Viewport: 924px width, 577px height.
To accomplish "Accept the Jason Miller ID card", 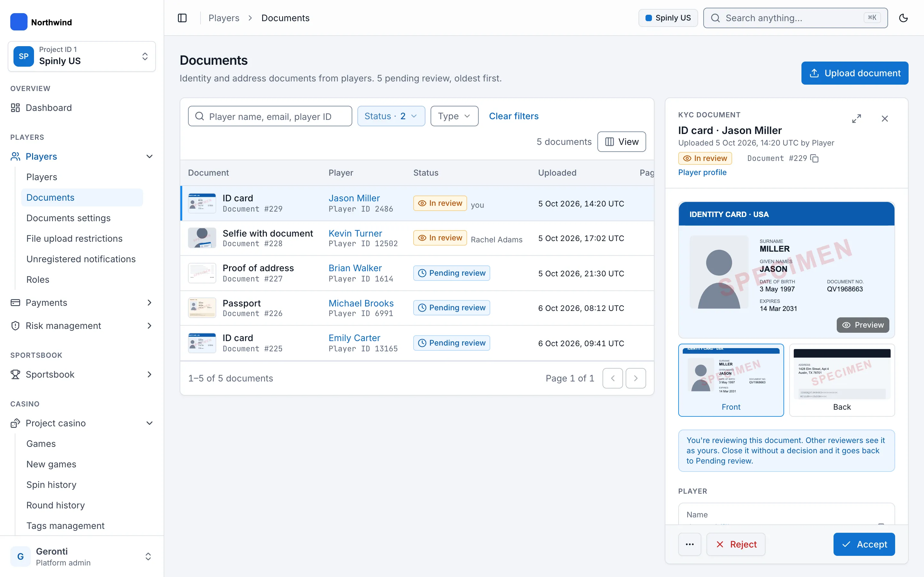I will [x=864, y=544].
